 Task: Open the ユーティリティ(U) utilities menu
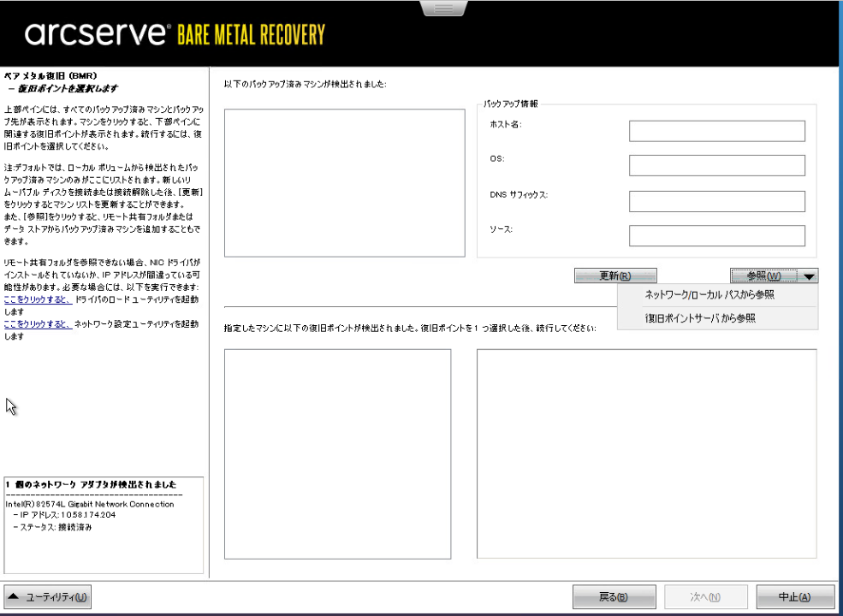coord(47,596)
